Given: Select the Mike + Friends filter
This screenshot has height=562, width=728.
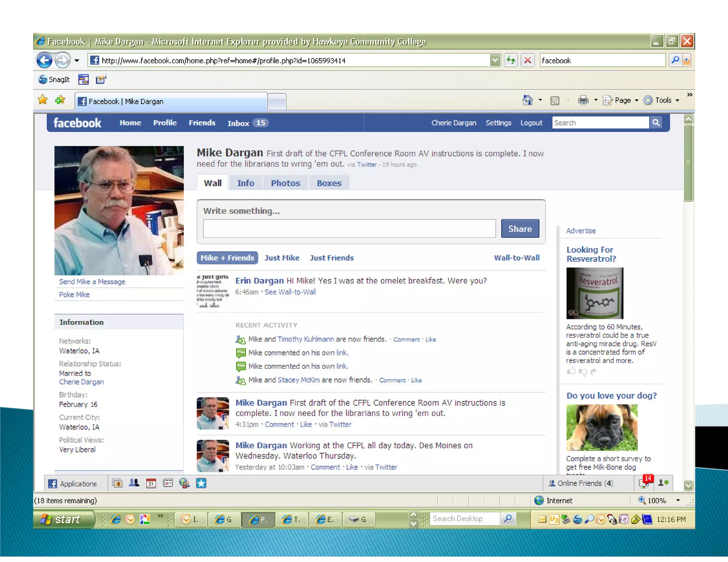Looking at the screenshot, I should [227, 258].
